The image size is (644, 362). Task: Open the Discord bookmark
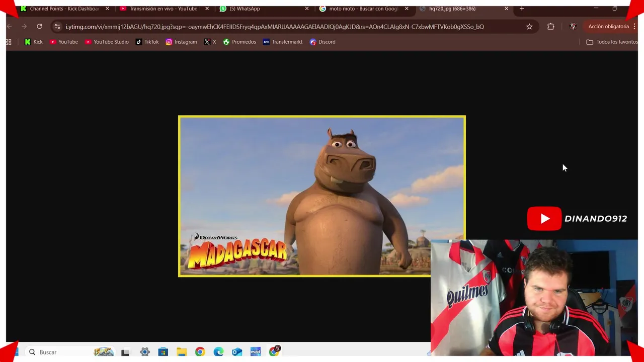[323, 42]
